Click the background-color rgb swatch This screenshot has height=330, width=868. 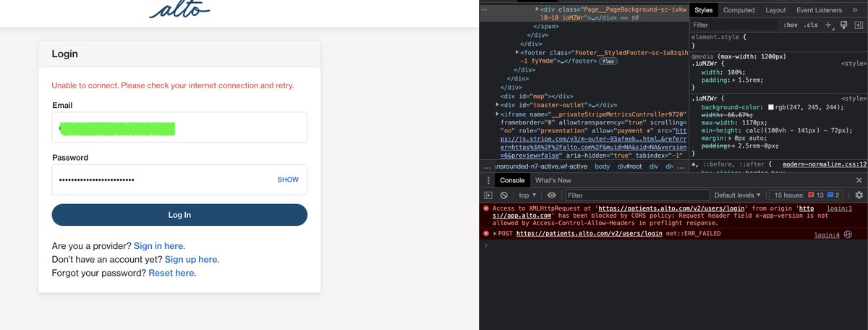(771, 107)
